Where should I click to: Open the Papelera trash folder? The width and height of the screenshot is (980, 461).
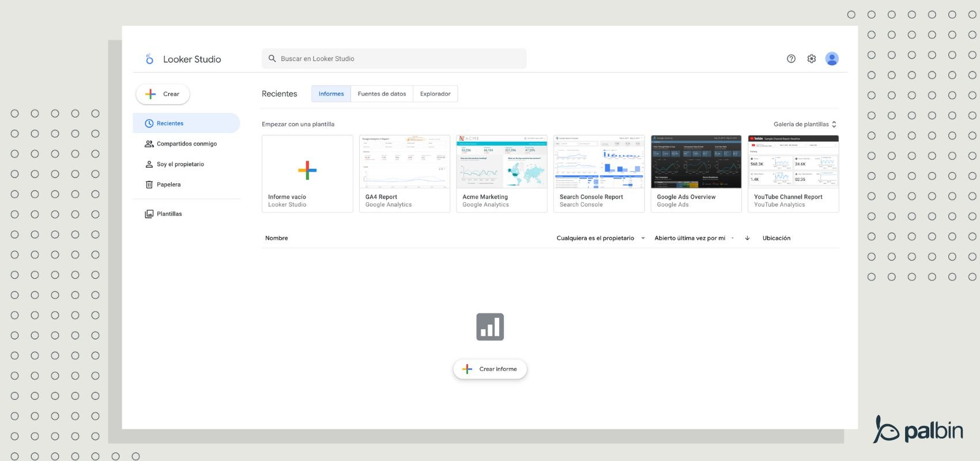coord(168,185)
